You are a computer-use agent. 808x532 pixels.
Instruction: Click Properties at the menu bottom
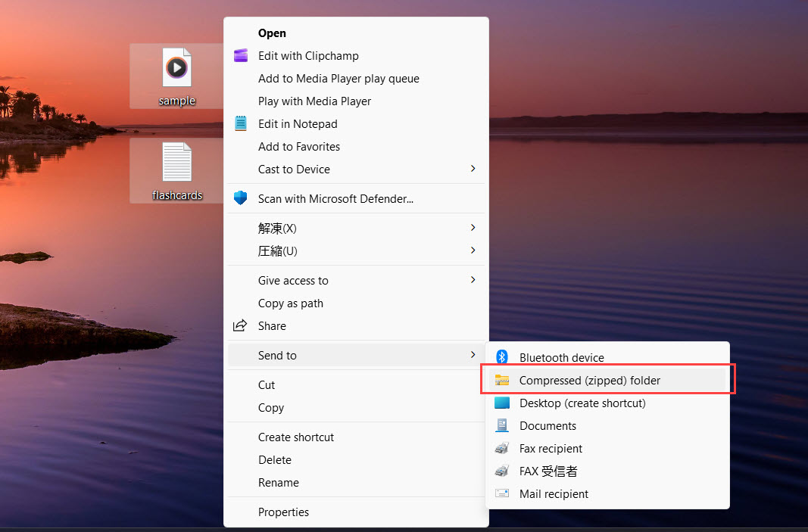click(x=283, y=512)
